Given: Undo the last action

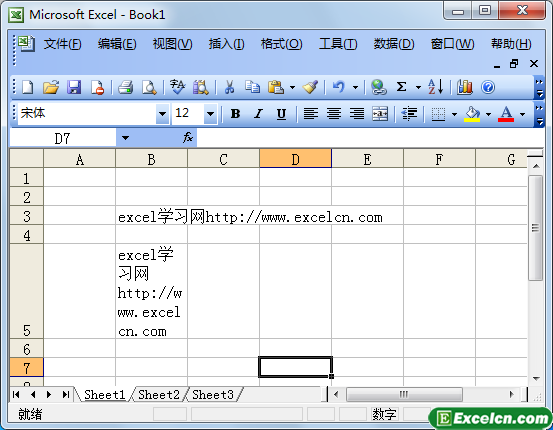Looking at the screenshot, I should pyautogui.click(x=339, y=87).
